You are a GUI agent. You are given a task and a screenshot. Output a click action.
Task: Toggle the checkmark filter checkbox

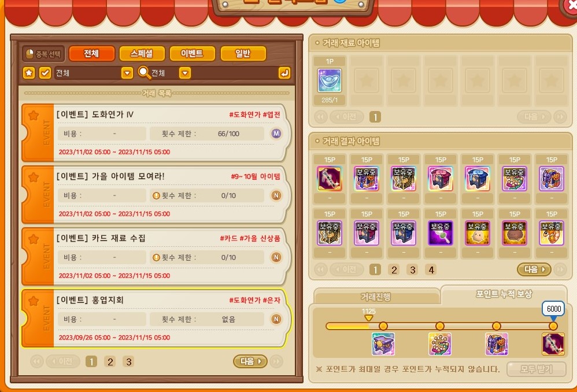[x=45, y=73]
